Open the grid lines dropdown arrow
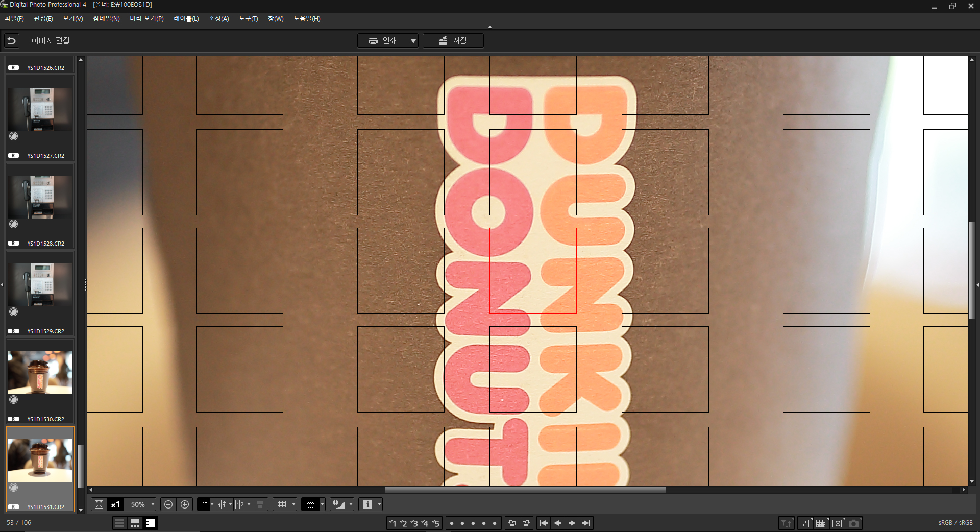 point(293,504)
